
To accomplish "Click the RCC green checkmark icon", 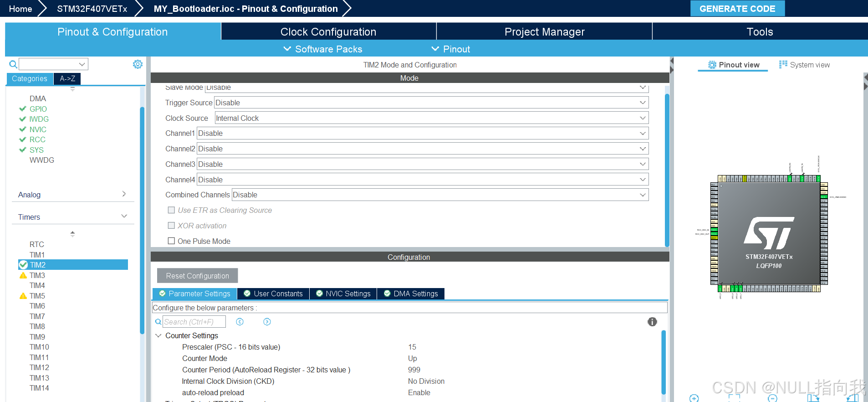I will tap(23, 139).
